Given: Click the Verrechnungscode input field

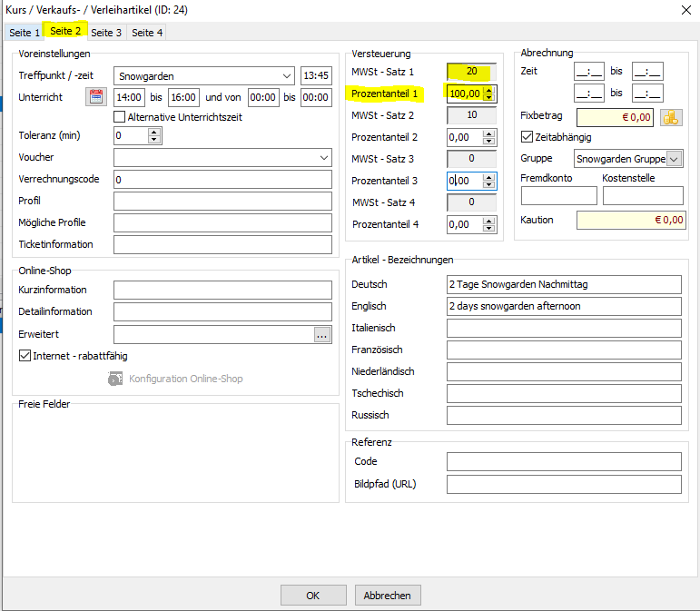Looking at the screenshot, I should [x=222, y=180].
